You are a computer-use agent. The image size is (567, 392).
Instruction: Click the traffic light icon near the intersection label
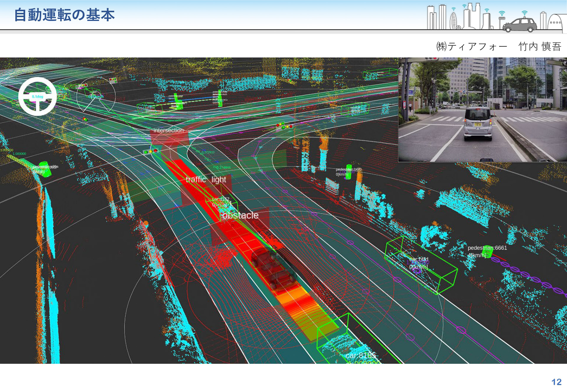pyautogui.click(x=151, y=151)
